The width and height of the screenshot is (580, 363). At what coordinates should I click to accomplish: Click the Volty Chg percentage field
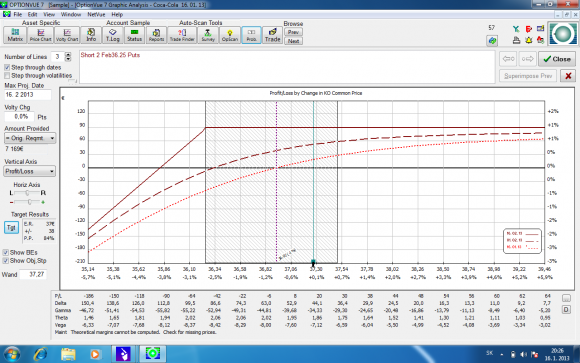tap(19, 117)
